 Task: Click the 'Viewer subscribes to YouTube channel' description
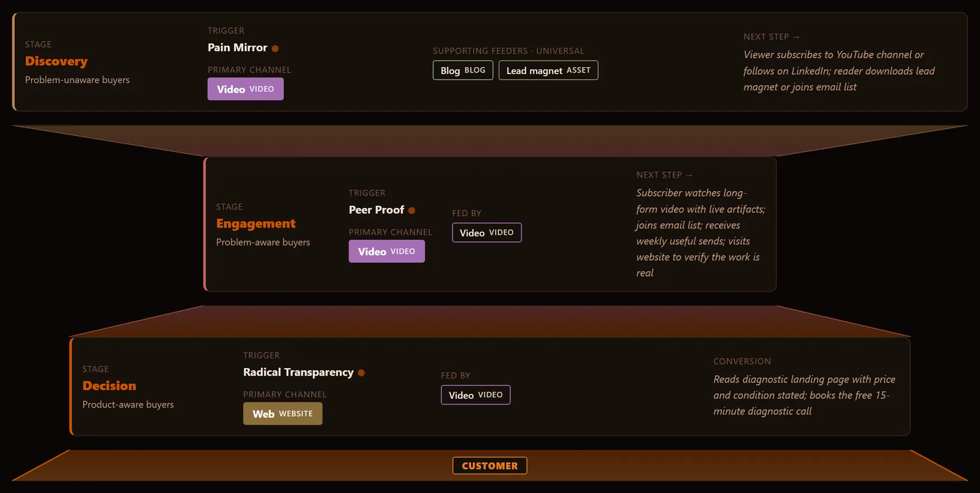pyautogui.click(x=839, y=71)
